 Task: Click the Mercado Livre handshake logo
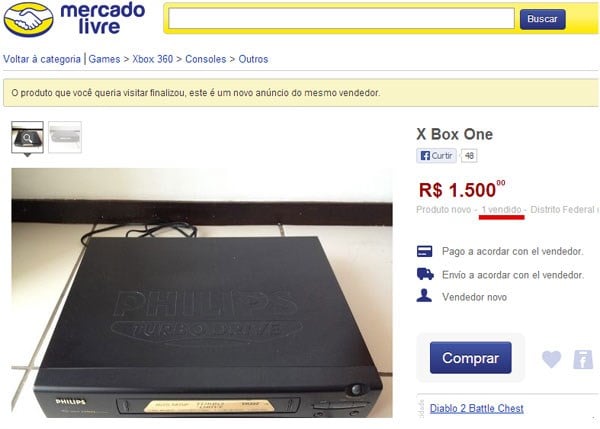coord(28,19)
